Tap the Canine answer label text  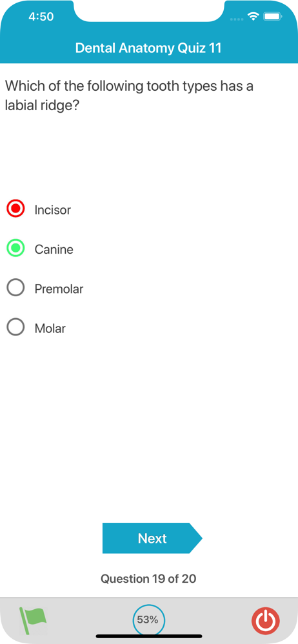tap(54, 250)
